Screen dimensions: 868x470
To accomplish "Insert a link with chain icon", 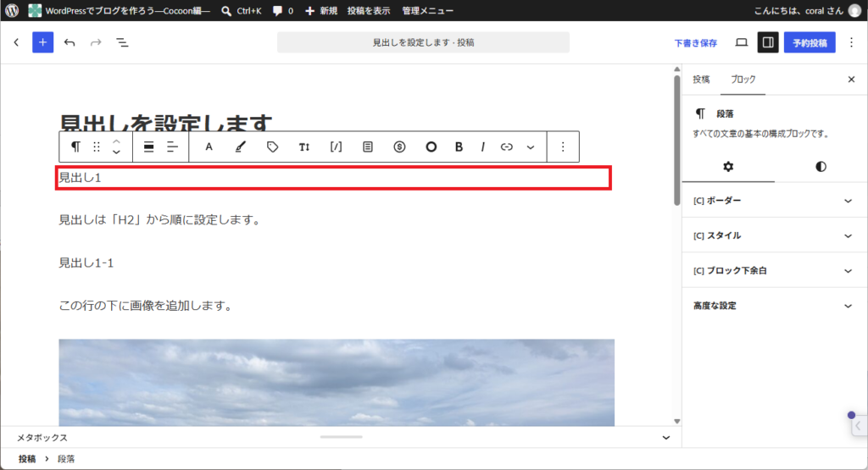I will pos(507,147).
